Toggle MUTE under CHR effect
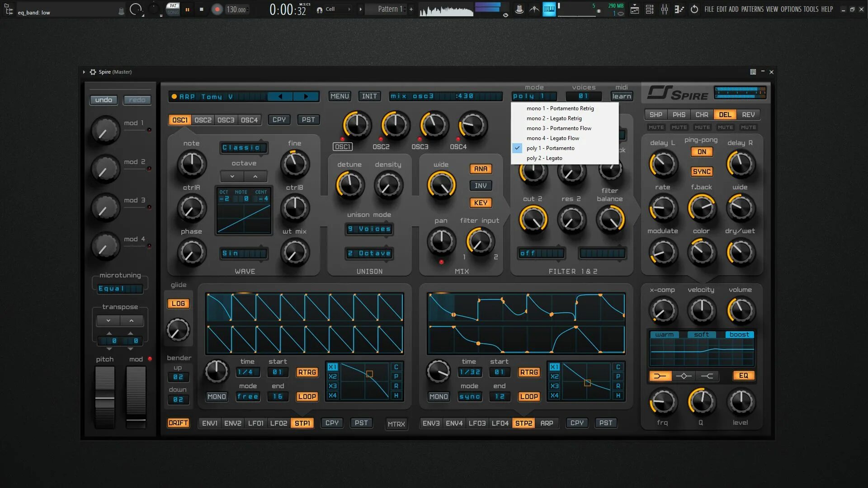Screen dimensions: 868x488 click(702, 127)
